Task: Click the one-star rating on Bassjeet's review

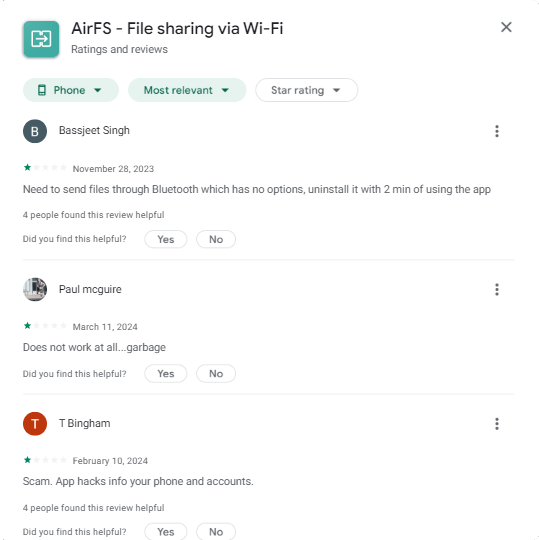Action: [x=28, y=168]
